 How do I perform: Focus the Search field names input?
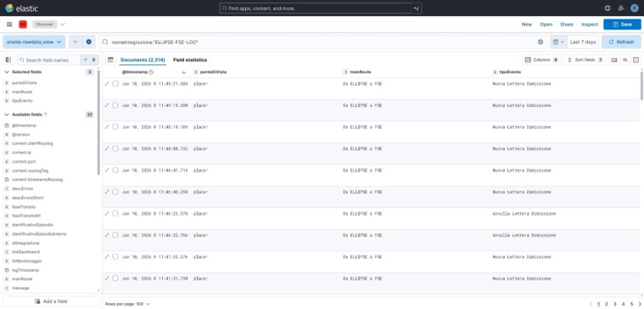[48, 60]
